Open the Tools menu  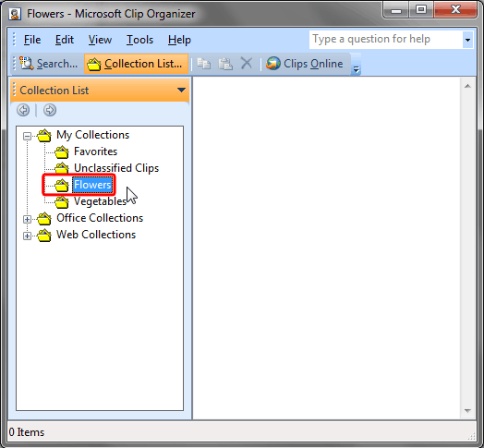coord(139,40)
